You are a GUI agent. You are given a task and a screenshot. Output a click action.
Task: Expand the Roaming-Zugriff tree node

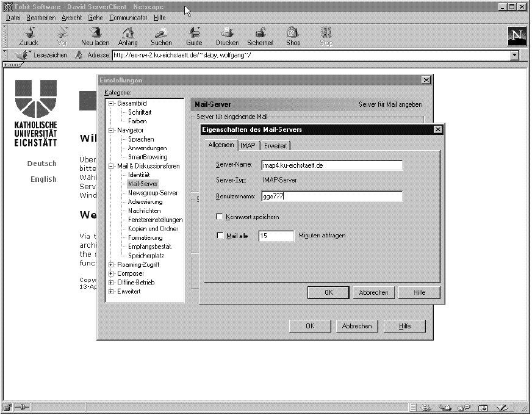(x=111, y=265)
